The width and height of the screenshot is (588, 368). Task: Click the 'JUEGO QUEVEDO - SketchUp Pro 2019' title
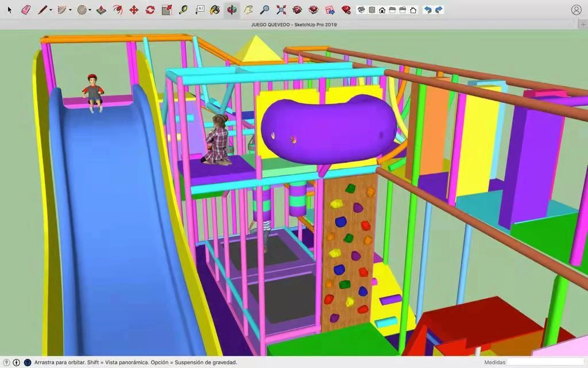pos(293,25)
